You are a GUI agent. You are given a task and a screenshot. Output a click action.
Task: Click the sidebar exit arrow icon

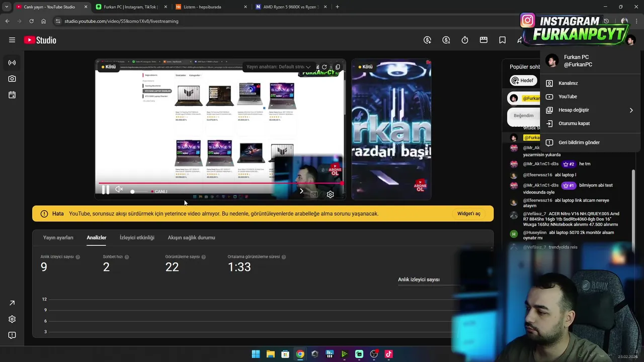(12, 303)
